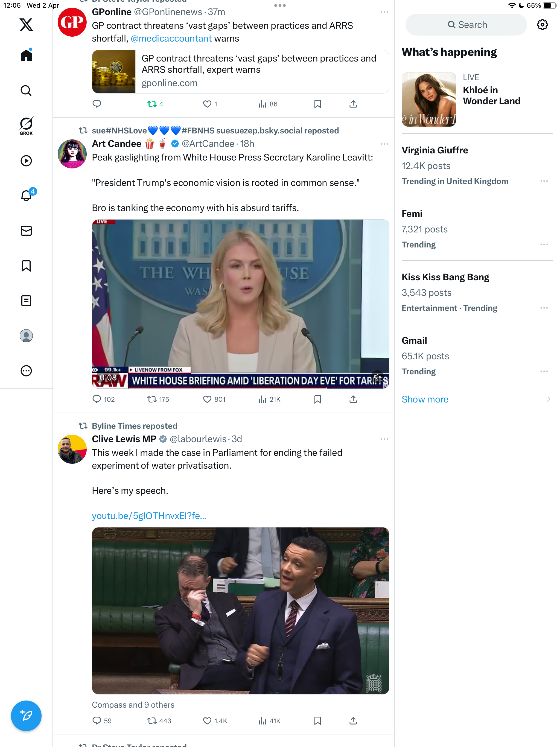Open Bookmarks in the sidebar

click(x=26, y=266)
